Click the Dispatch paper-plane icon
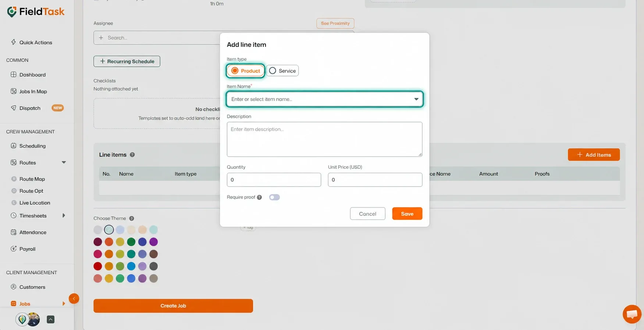Viewport: 644px width, 330px height. 14,108
